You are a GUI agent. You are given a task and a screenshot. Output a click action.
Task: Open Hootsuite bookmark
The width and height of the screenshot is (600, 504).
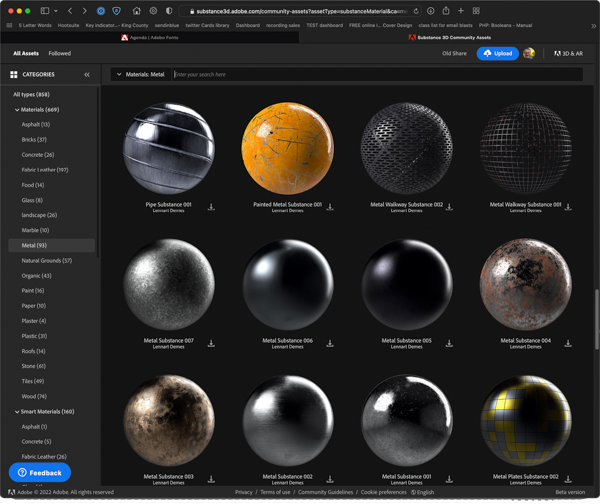tap(68, 25)
